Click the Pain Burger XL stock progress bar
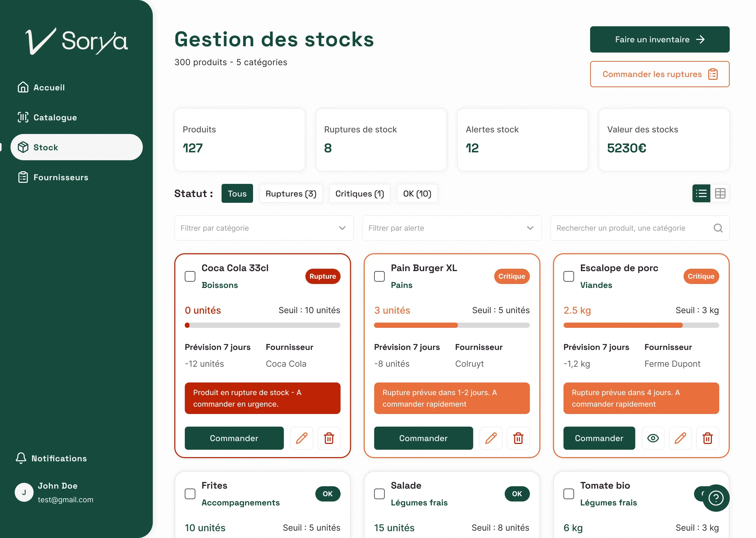The height and width of the screenshot is (538, 756). (x=451, y=325)
